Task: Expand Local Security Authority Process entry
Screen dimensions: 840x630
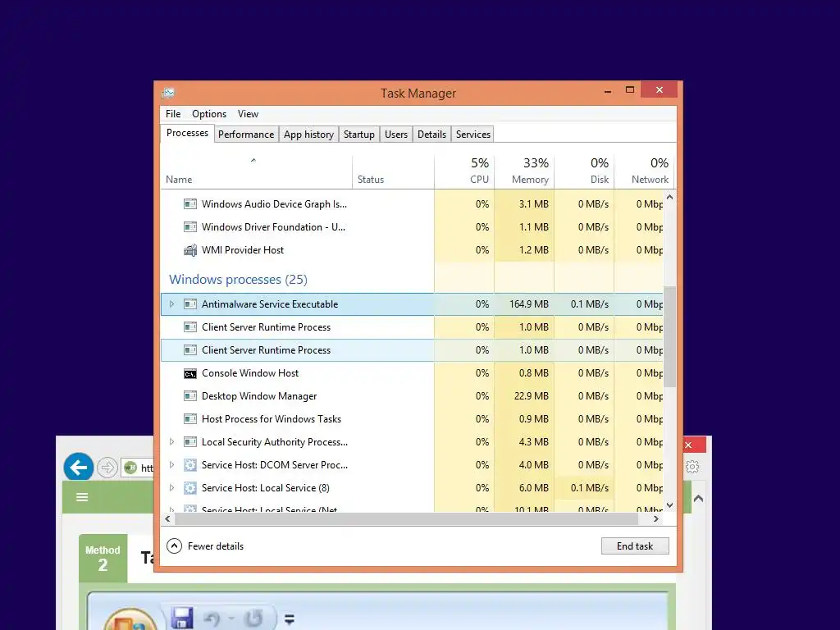Action: tap(172, 442)
